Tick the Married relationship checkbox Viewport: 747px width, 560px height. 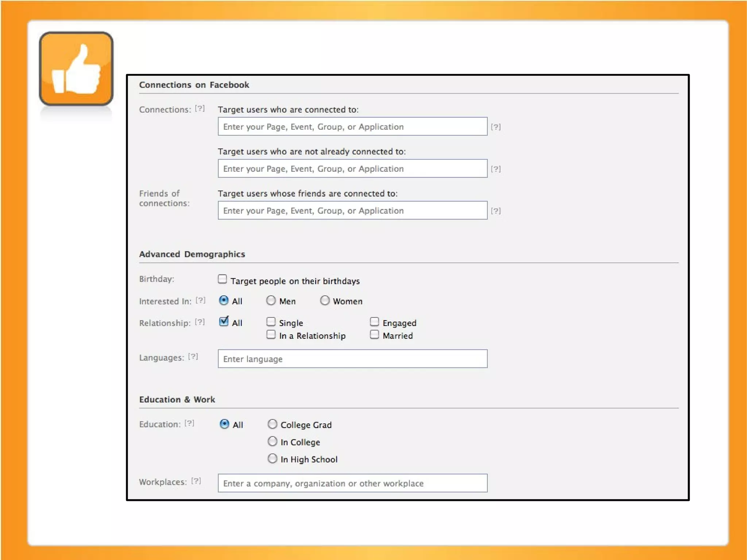(374, 335)
